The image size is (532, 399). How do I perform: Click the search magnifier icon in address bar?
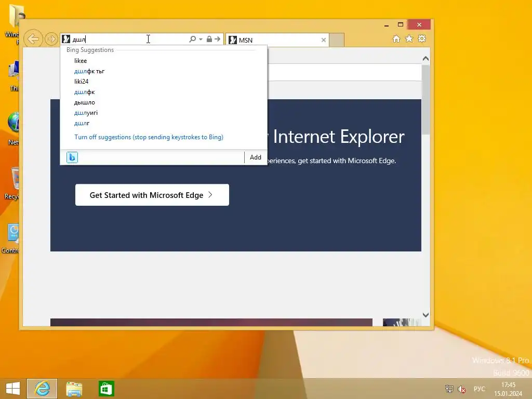pyautogui.click(x=192, y=39)
